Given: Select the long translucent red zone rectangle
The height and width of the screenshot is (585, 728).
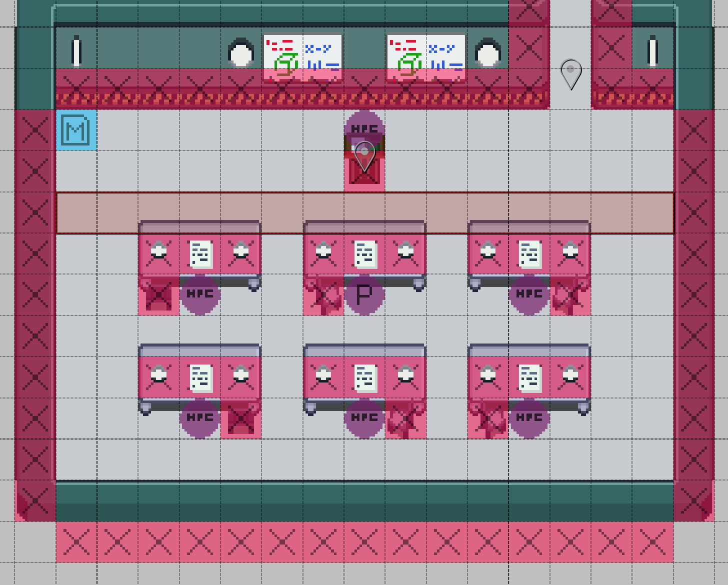Looking at the screenshot, I should pos(365,213).
